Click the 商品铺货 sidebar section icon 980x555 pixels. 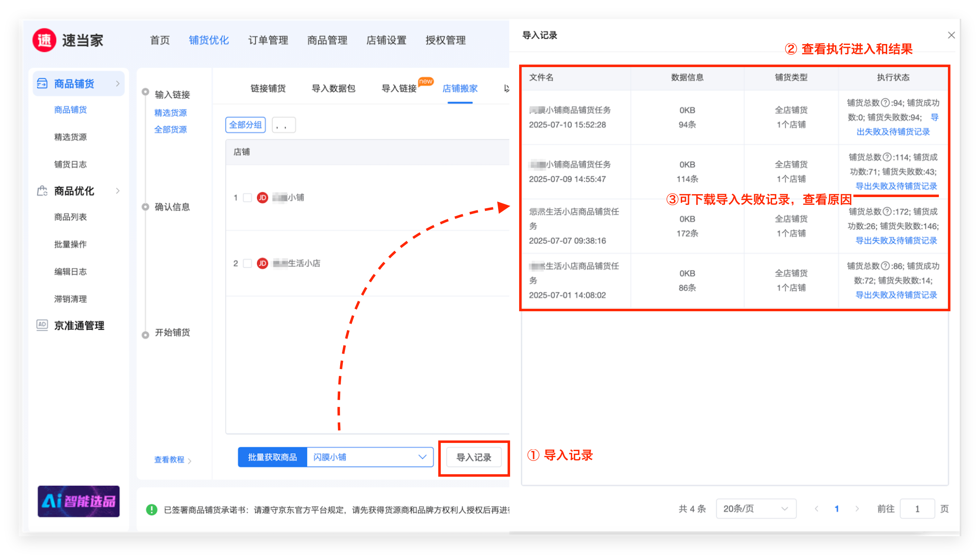click(42, 83)
